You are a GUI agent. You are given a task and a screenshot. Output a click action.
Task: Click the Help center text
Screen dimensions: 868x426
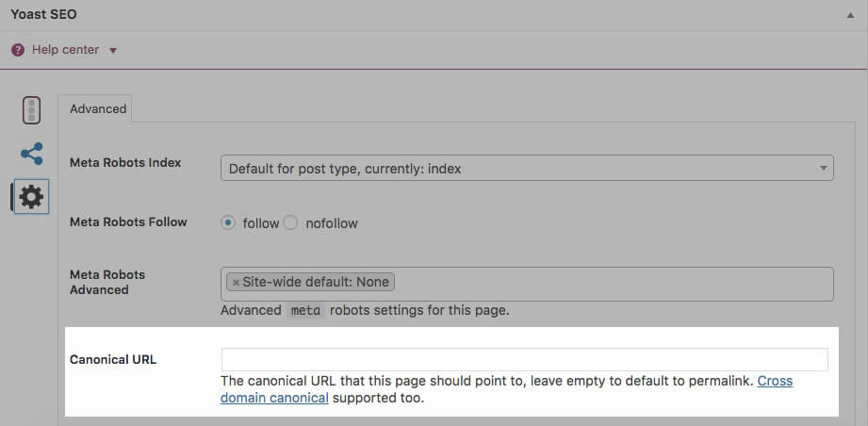coord(65,50)
